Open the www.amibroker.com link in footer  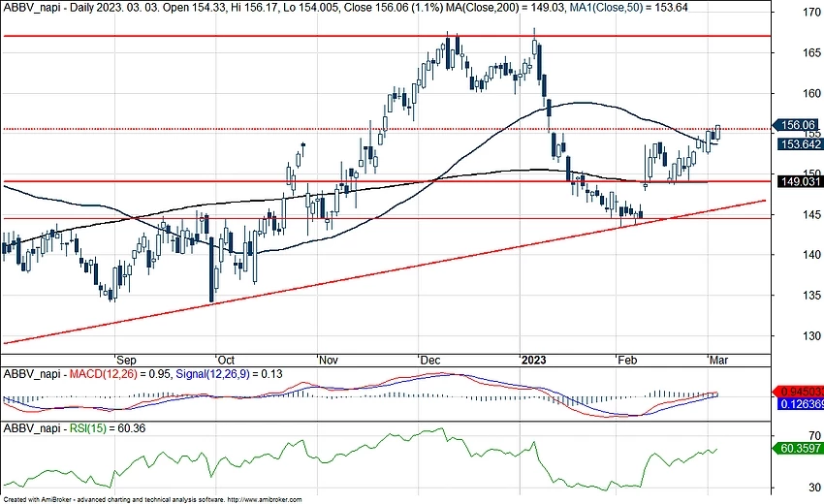265,500
